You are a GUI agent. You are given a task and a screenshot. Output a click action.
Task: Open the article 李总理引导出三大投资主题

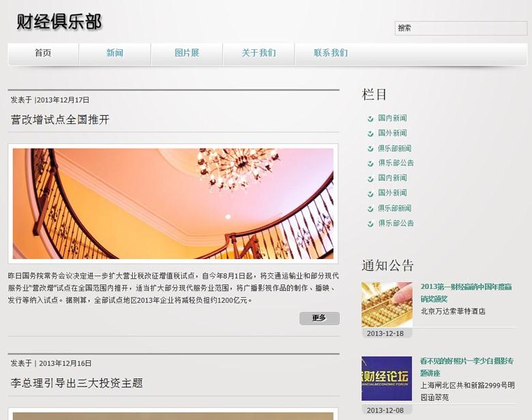pos(76,383)
